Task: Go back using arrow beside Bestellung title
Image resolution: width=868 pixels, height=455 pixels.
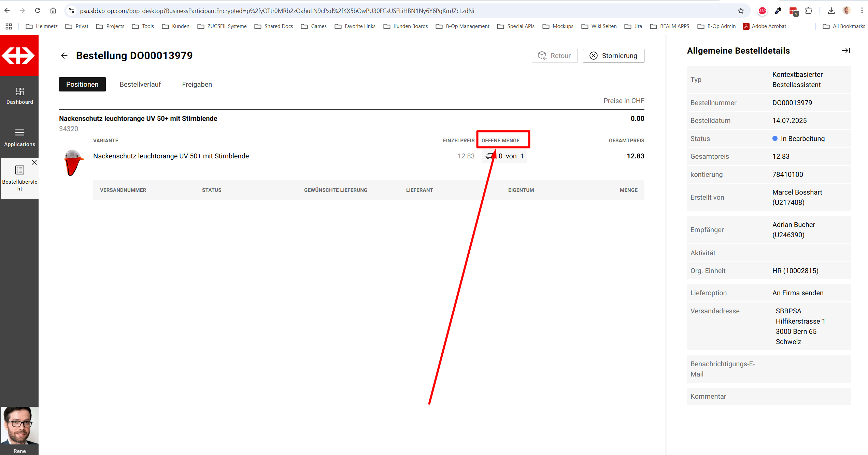Action: pyautogui.click(x=64, y=56)
